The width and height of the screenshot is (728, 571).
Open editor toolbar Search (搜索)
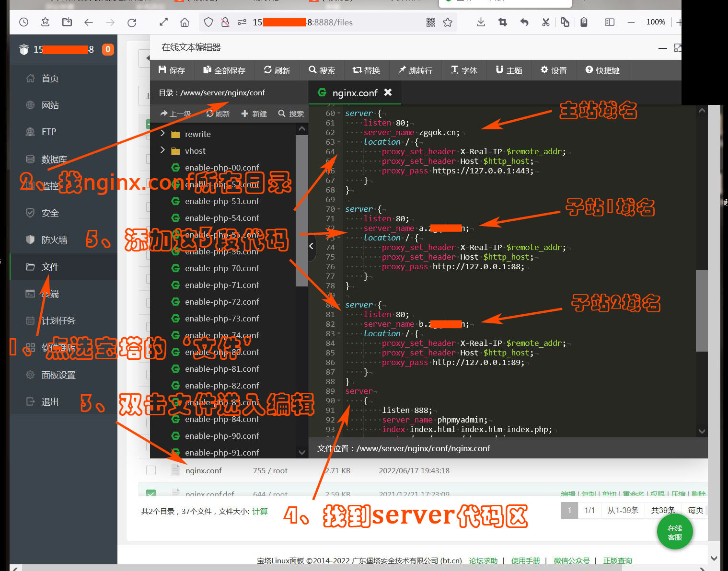[x=322, y=70]
